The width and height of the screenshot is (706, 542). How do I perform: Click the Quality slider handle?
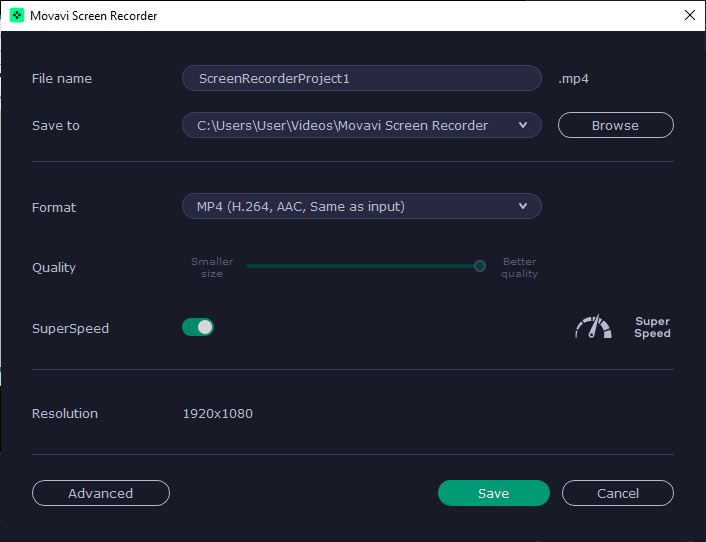click(x=480, y=266)
